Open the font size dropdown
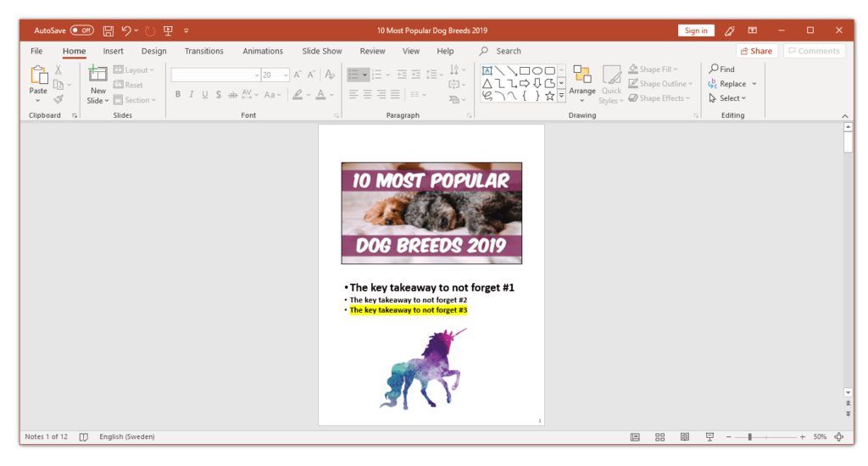Screen dimensions: 868x466 (286, 75)
